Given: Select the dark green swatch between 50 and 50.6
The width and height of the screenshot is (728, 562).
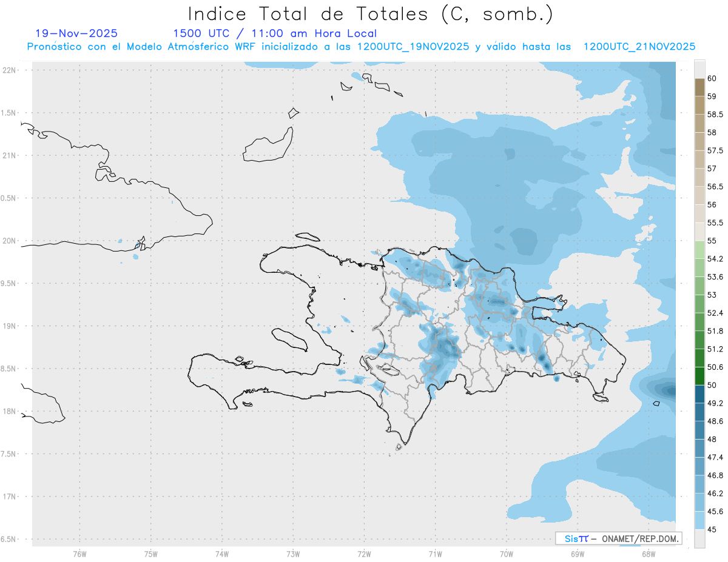Looking at the screenshot, I should [699, 376].
